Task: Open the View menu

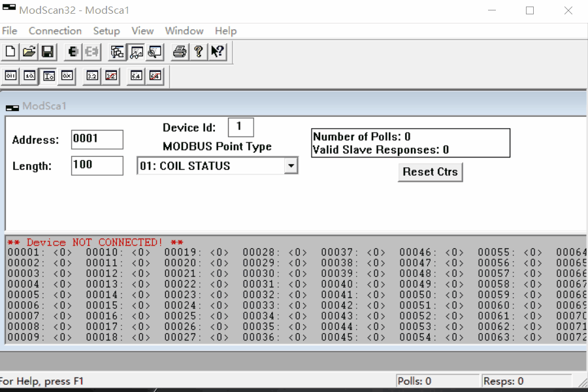Action: 142,31
